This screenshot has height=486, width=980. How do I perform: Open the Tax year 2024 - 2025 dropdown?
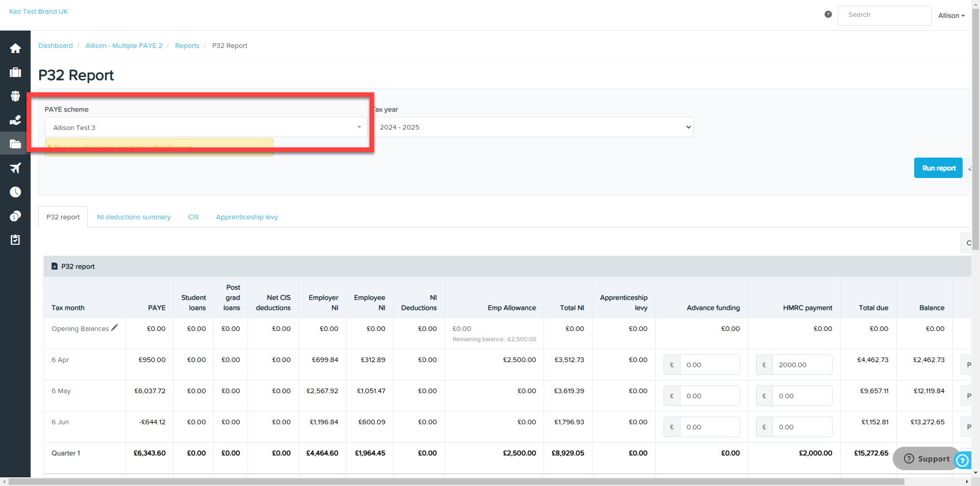533,127
